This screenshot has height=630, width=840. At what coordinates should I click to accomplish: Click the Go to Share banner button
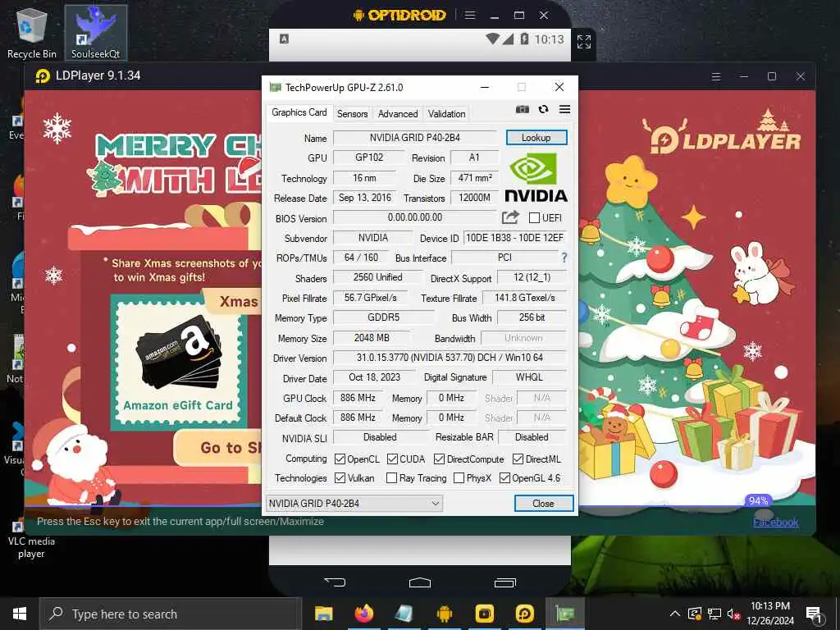218,448
